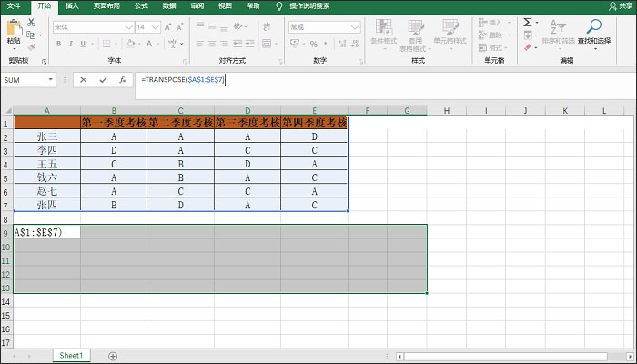Click the Format (格式) cells button
The height and width of the screenshot is (364, 637).
(x=494, y=47)
